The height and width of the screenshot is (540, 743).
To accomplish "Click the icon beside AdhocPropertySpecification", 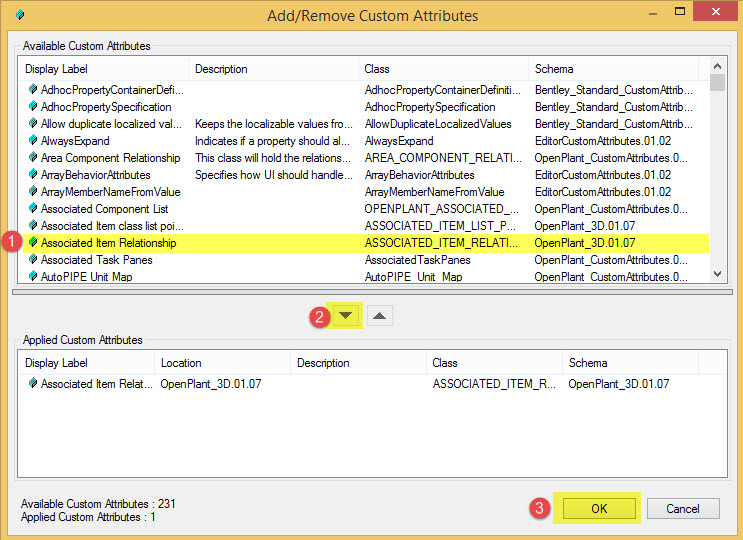I will (x=32, y=107).
